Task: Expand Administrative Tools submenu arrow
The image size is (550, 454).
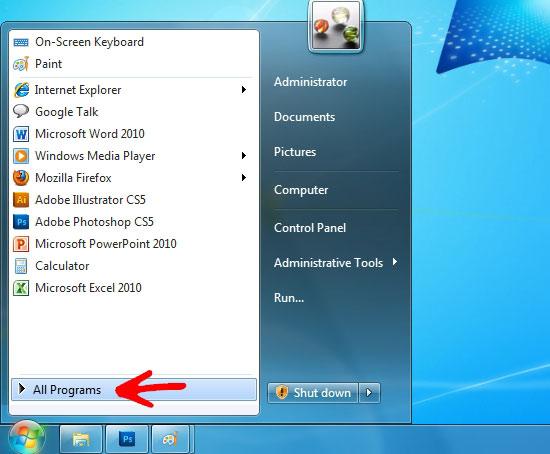Action: pos(395,262)
